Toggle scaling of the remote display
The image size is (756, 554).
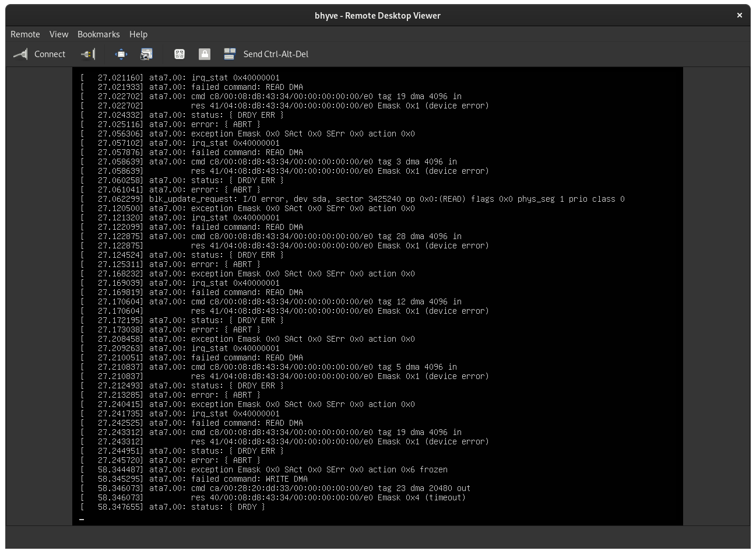pyautogui.click(x=180, y=54)
